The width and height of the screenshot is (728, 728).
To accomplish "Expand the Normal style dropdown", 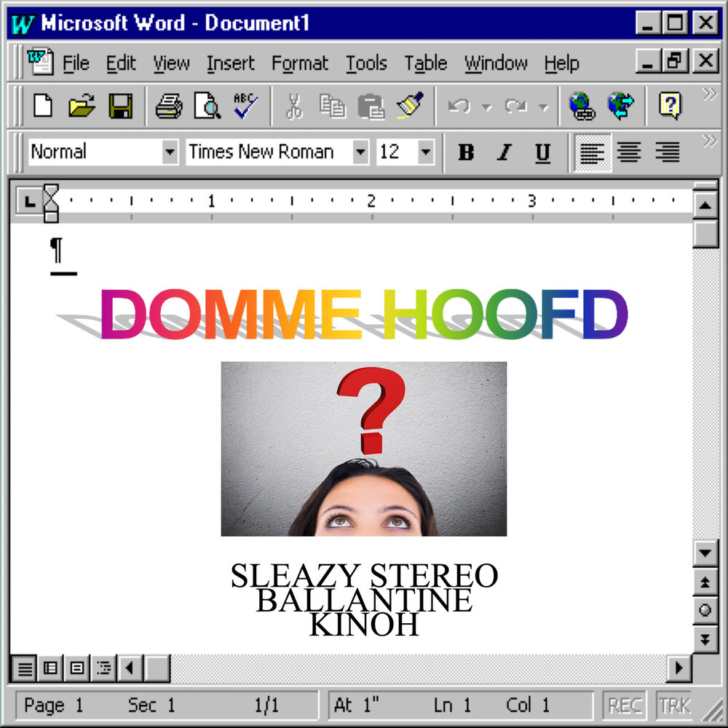I will 170,152.
